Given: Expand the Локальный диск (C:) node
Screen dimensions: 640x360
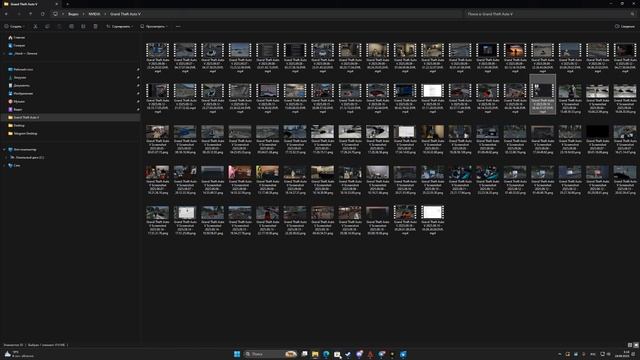Looking at the screenshot, I should pos(6,158).
